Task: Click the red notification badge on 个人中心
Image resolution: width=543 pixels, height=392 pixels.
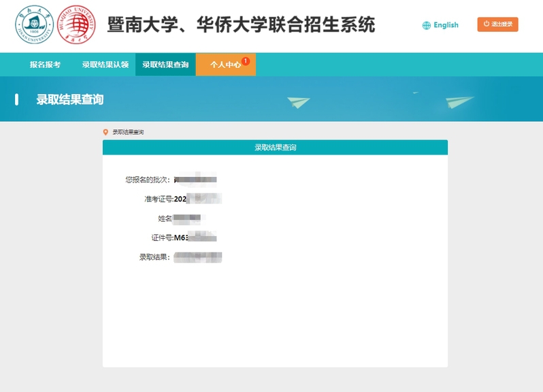Action: [246, 61]
